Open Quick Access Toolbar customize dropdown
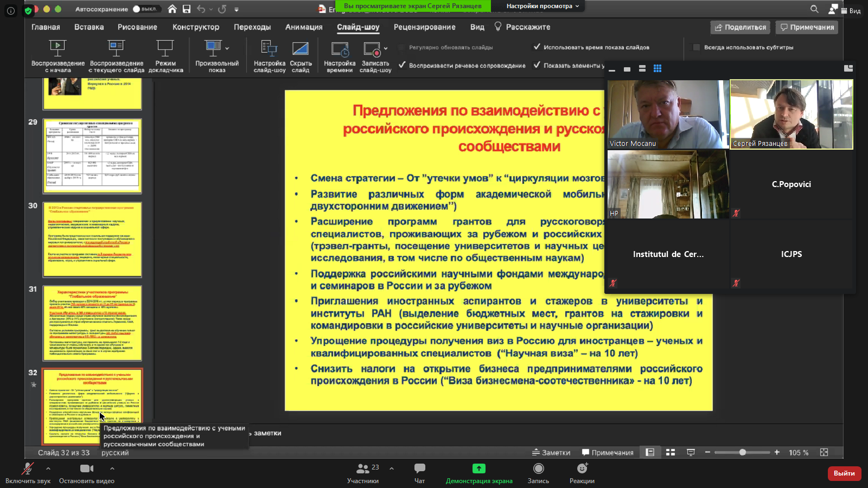 pos(237,9)
